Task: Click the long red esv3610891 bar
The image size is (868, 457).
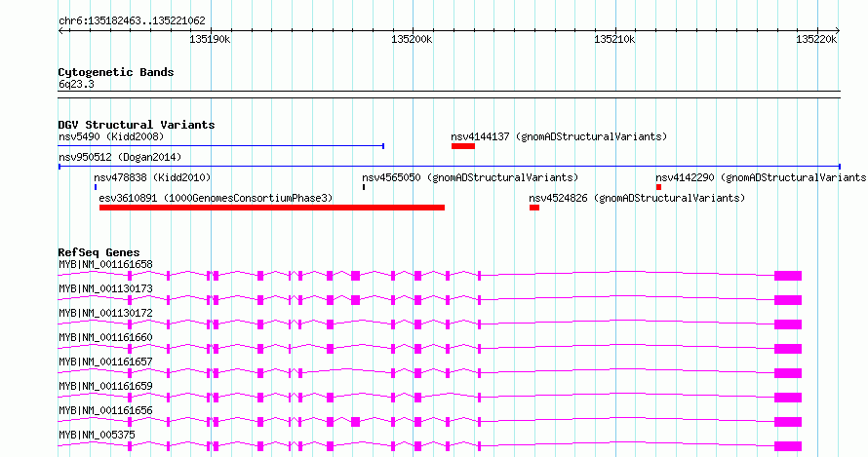Action: 272,208
